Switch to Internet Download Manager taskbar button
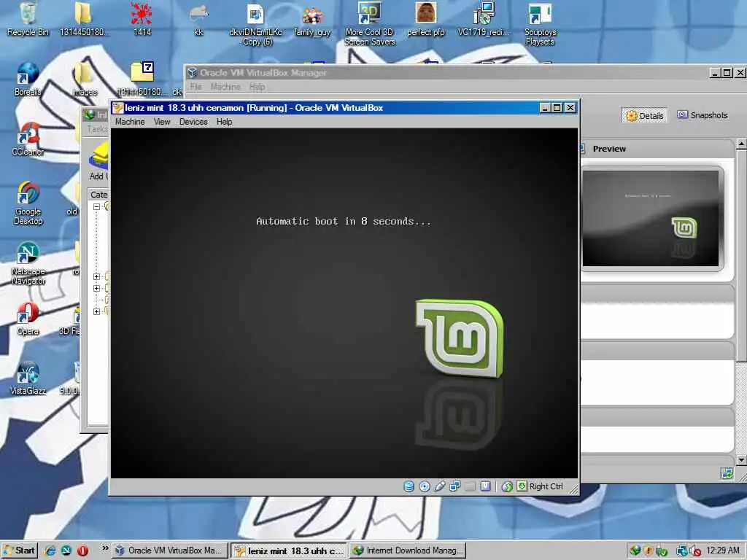 coord(408,551)
